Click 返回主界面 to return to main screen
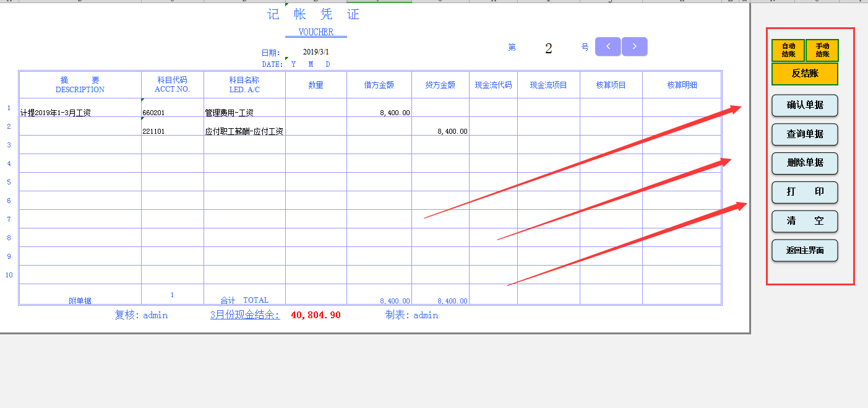 [x=804, y=251]
